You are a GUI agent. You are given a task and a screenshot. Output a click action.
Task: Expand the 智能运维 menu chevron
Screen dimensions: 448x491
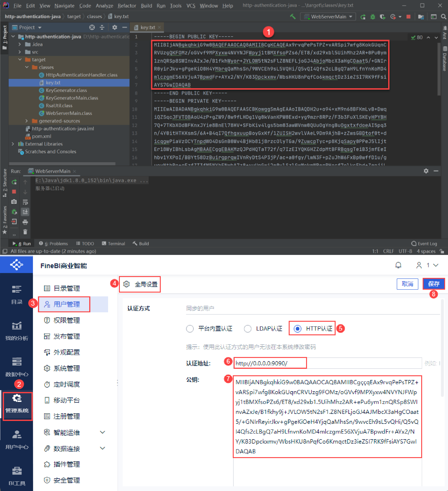[x=102, y=432]
